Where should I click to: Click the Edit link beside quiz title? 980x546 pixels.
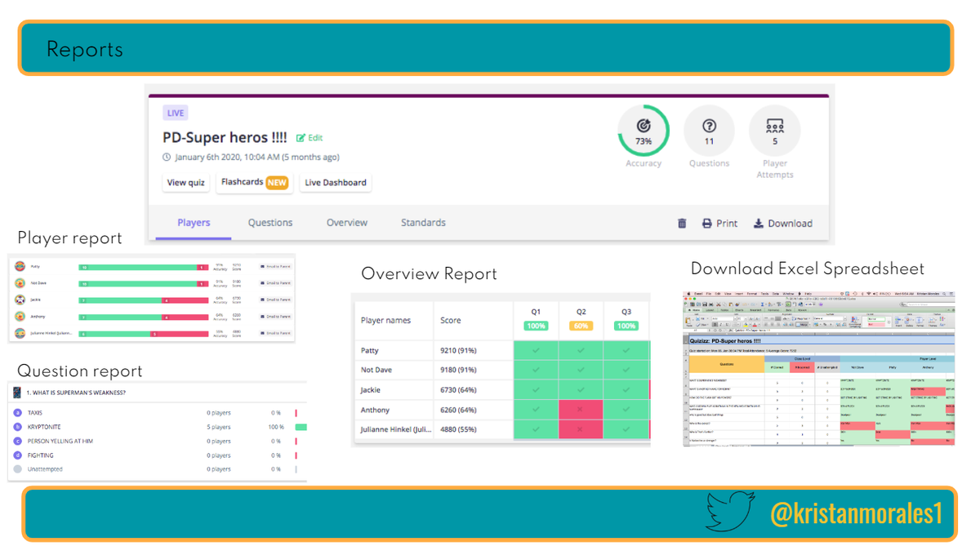point(310,138)
